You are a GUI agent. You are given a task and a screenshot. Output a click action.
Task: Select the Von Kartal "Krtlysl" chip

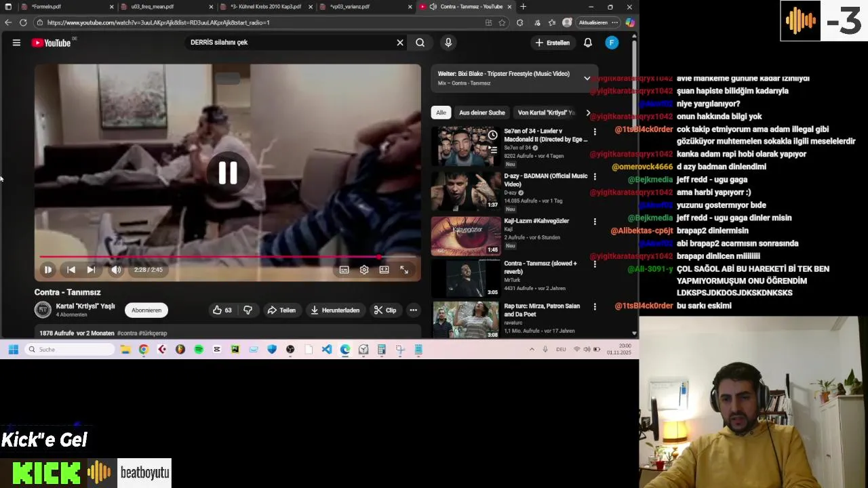click(x=546, y=113)
